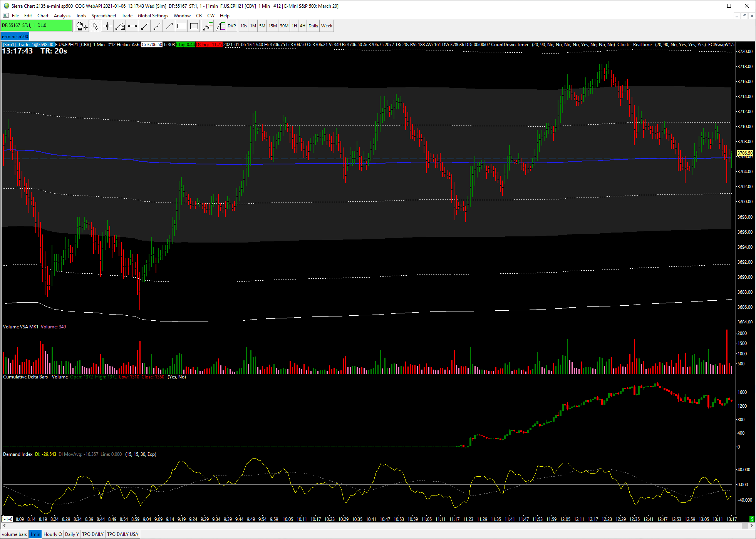Open the CB menu
Image resolution: width=756 pixels, height=539 pixels.
pos(199,16)
